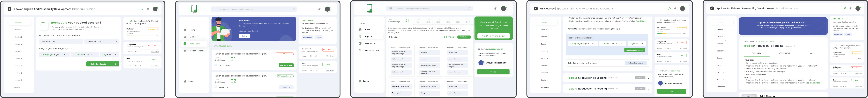Click 'Schedule a session' button
Viewport: 868px width, 98px height.
coord(636,63)
